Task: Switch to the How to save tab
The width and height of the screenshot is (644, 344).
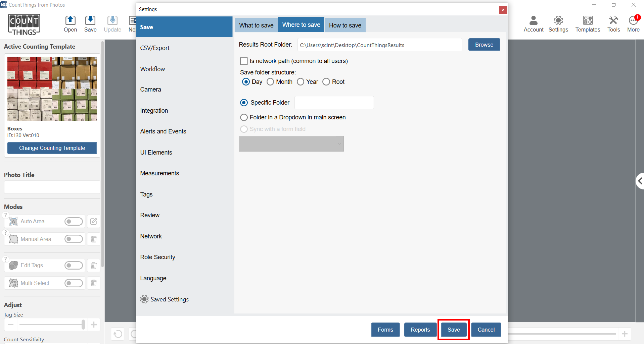Action: click(345, 25)
